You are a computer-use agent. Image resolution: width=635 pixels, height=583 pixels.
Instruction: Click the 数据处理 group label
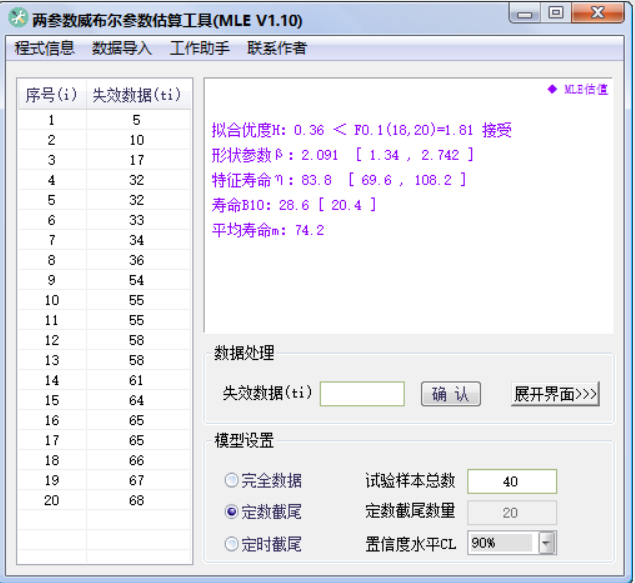click(x=244, y=353)
